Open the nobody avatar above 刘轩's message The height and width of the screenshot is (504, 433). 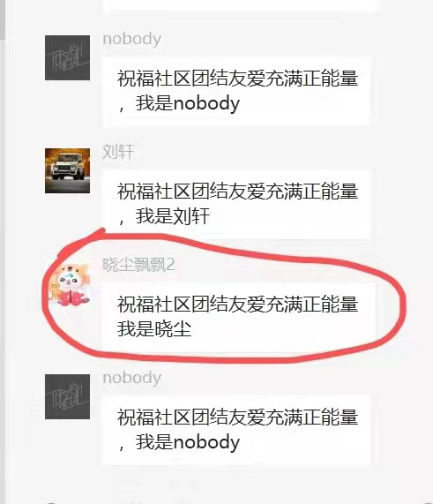(x=67, y=58)
